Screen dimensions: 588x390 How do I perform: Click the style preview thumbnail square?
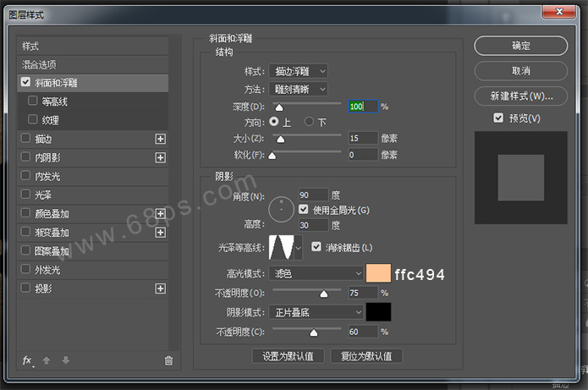(x=521, y=178)
